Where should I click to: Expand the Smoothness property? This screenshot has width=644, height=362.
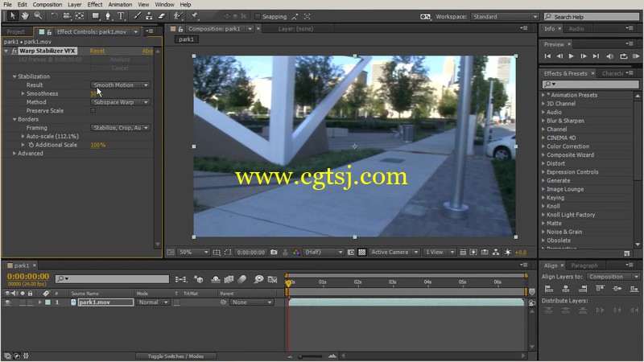23,93
